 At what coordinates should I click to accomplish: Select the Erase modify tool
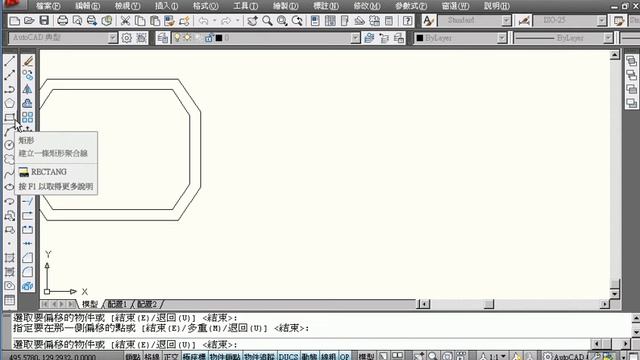27,62
